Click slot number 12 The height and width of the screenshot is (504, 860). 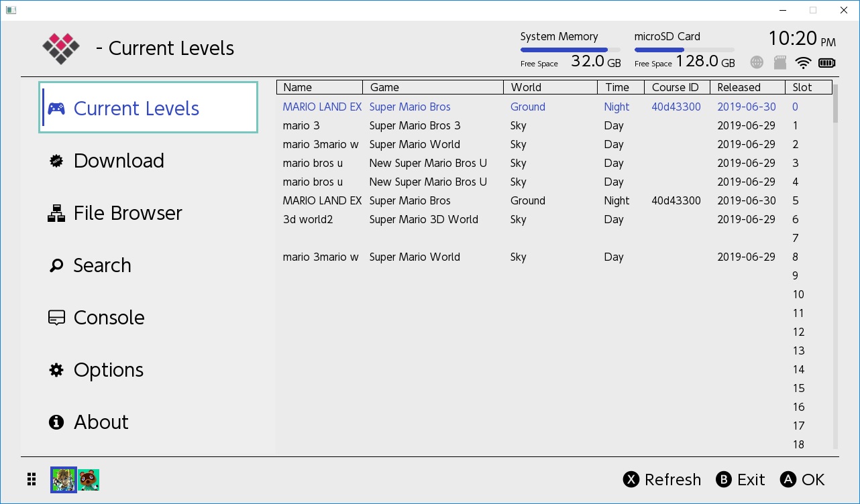coord(798,332)
